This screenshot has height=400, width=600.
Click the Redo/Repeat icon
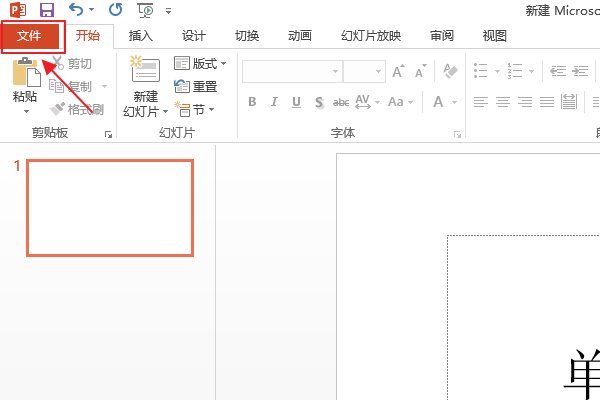(115, 9)
